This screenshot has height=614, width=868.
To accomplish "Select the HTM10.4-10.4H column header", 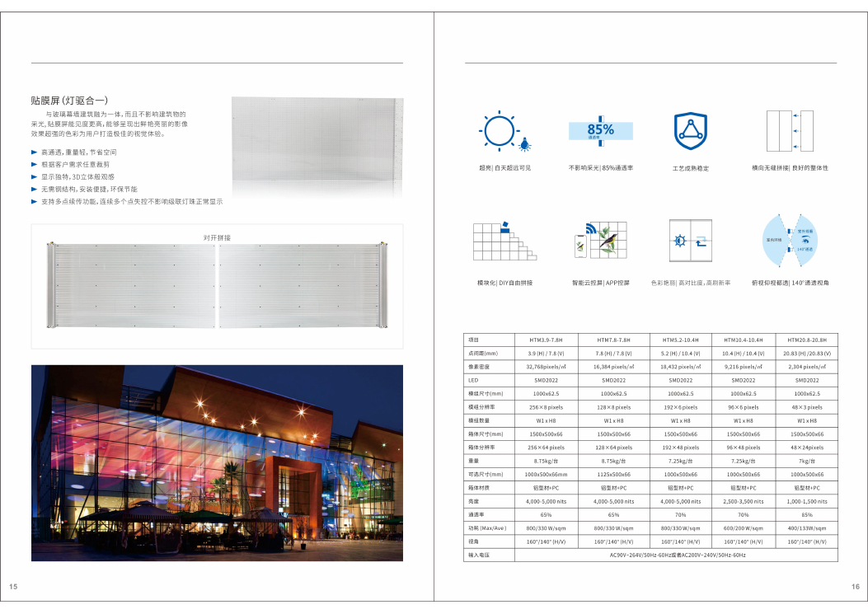I will tap(743, 340).
